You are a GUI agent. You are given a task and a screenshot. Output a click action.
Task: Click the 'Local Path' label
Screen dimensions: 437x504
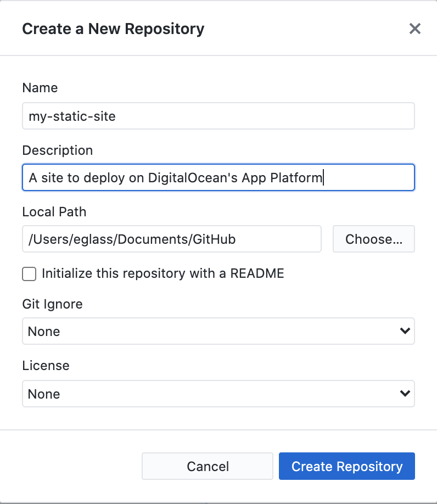[x=54, y=212]
